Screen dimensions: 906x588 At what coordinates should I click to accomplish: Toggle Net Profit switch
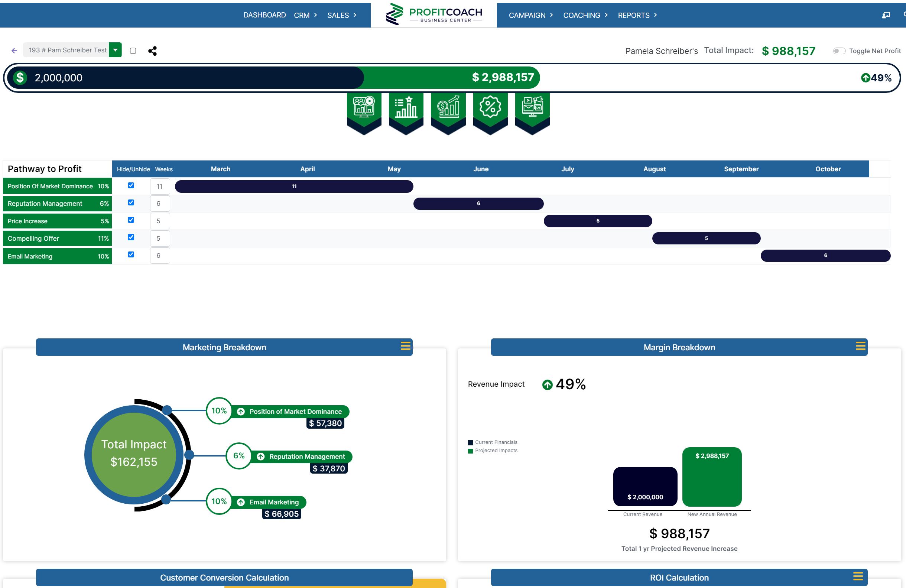(839, 51)
